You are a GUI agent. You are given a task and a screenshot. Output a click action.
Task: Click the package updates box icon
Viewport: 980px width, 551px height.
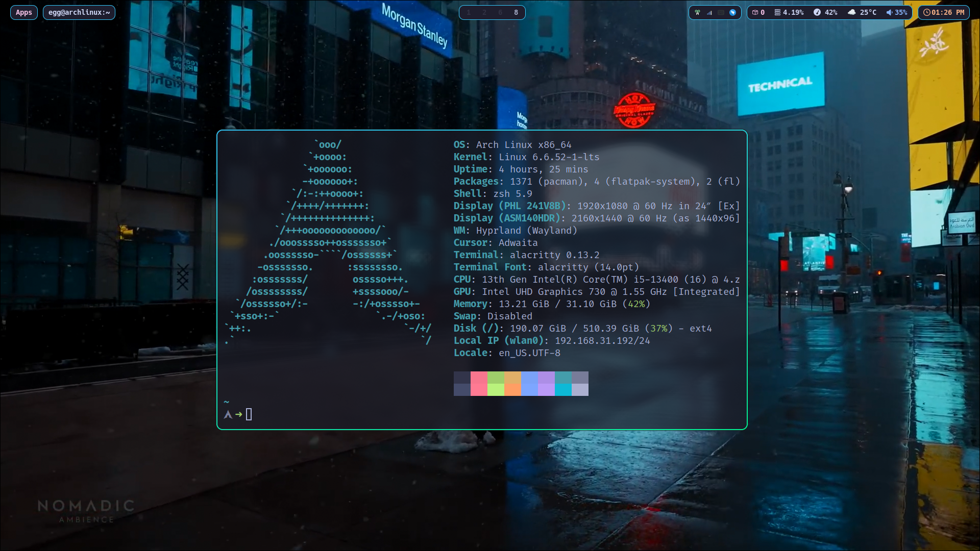point(755,12)
